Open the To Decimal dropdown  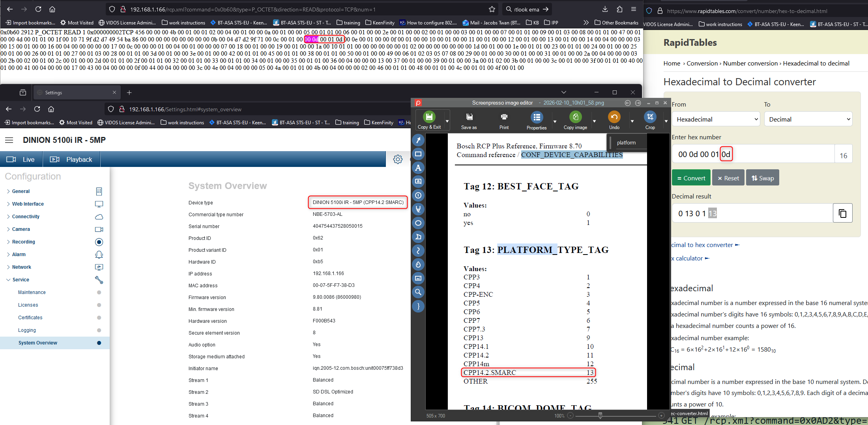pos(808,119)
